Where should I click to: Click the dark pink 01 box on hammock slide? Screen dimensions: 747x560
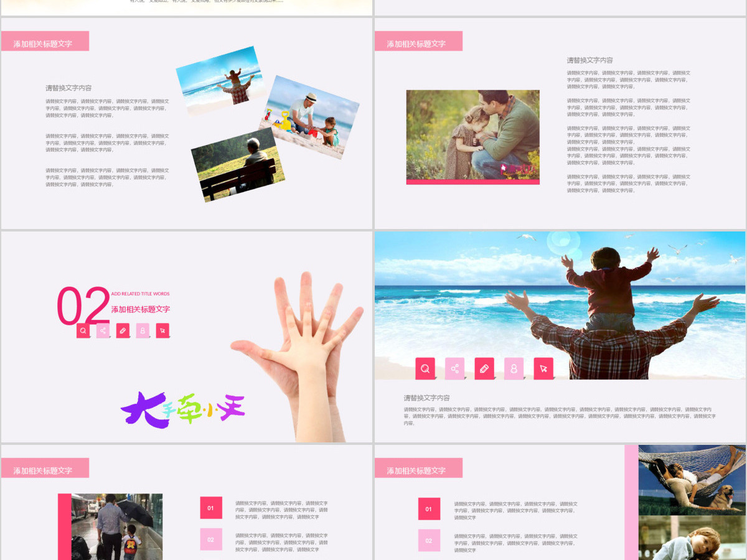[429, 509]
